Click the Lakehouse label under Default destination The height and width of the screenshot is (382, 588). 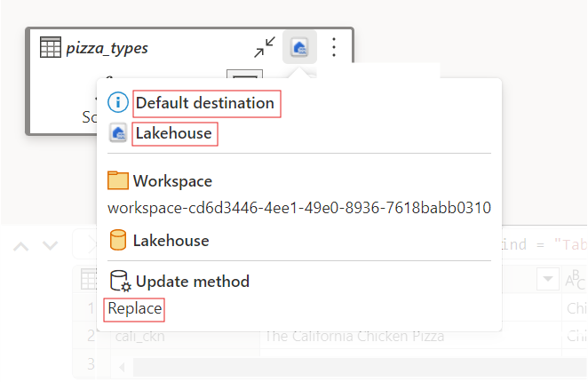coord(173,133)
